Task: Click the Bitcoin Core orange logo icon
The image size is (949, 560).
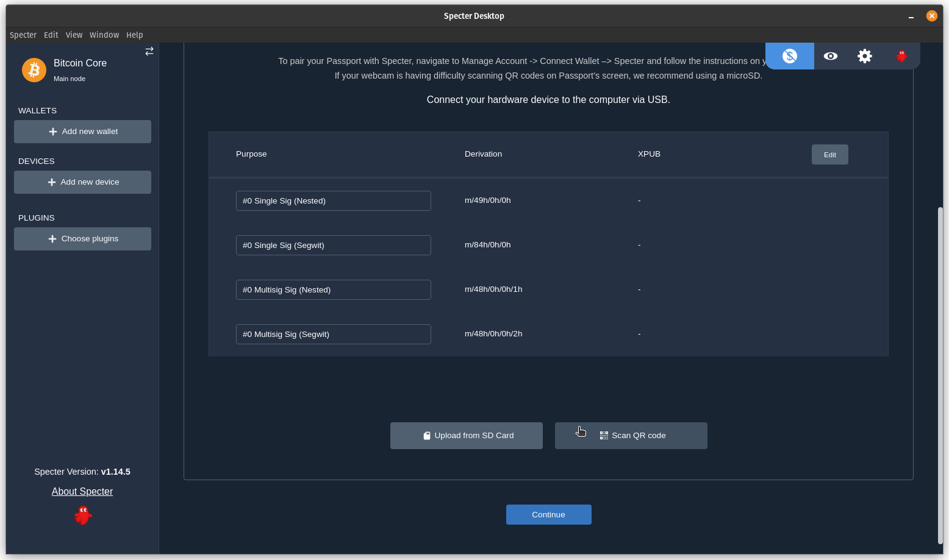Action: click(x=34, y=70)
